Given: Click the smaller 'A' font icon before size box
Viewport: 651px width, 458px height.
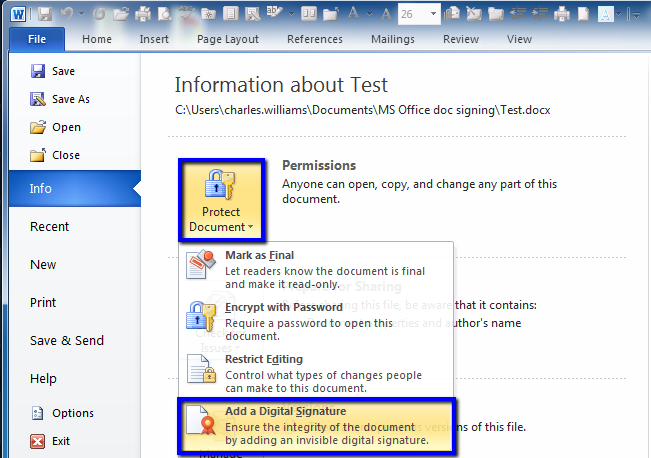Looking at the screenshot, I should point(386,15).
